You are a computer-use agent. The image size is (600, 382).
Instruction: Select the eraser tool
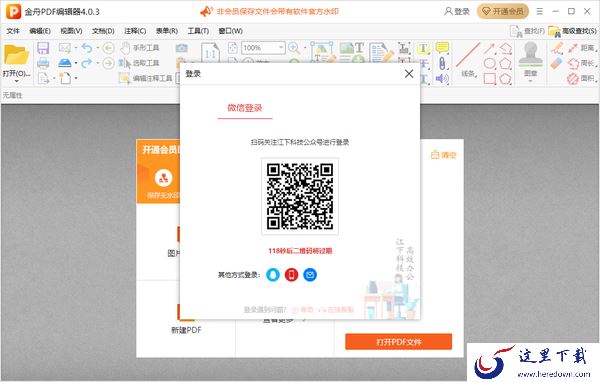[557, 63]
